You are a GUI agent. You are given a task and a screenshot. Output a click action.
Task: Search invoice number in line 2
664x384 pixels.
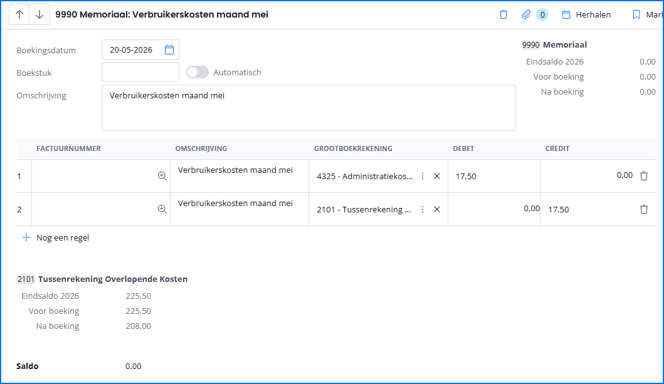coord(162,209)
